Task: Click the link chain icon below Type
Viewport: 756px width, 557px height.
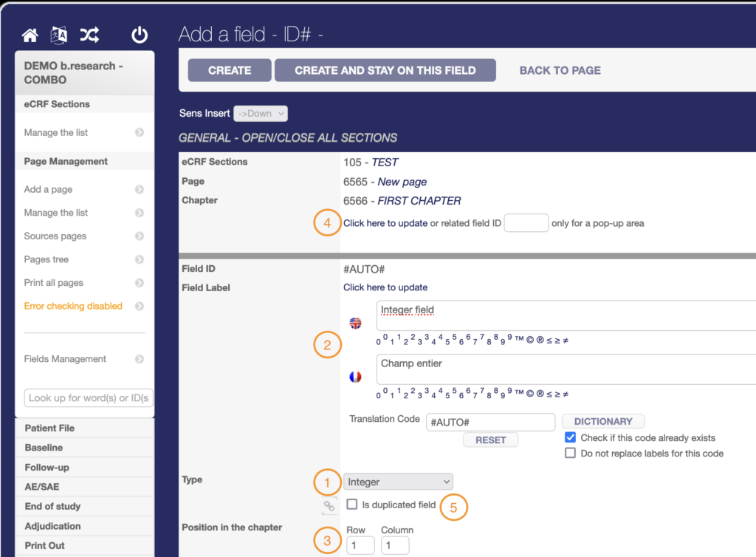Action: 329,506
